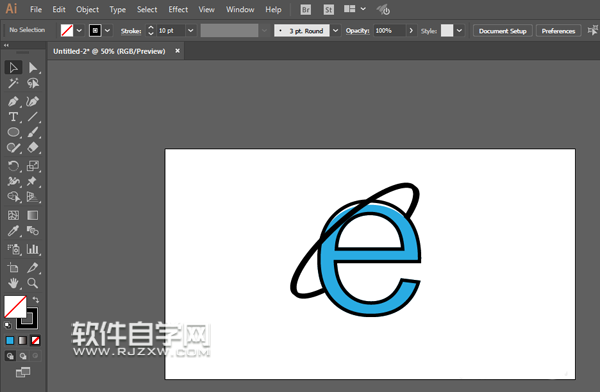This screenshot has width=600, height=392.
Task: Select the Eraser tool
Action: tap(33, 147)
